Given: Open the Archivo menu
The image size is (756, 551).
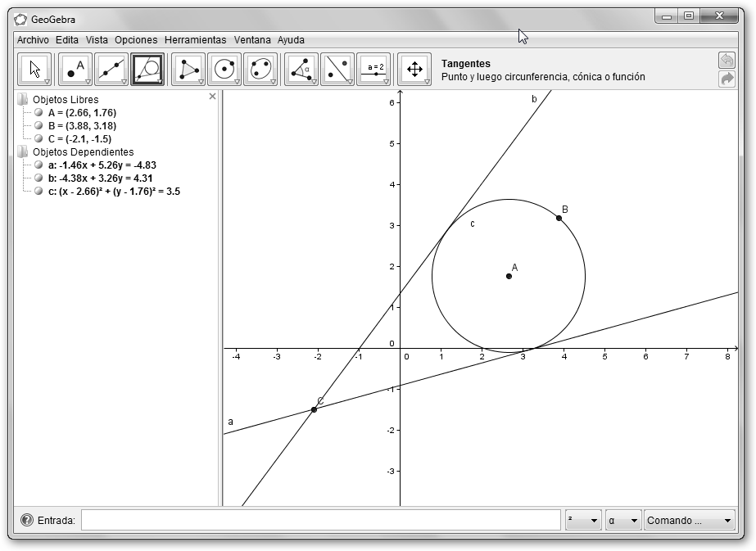Looking at the screenshot, I should [33, 39].
